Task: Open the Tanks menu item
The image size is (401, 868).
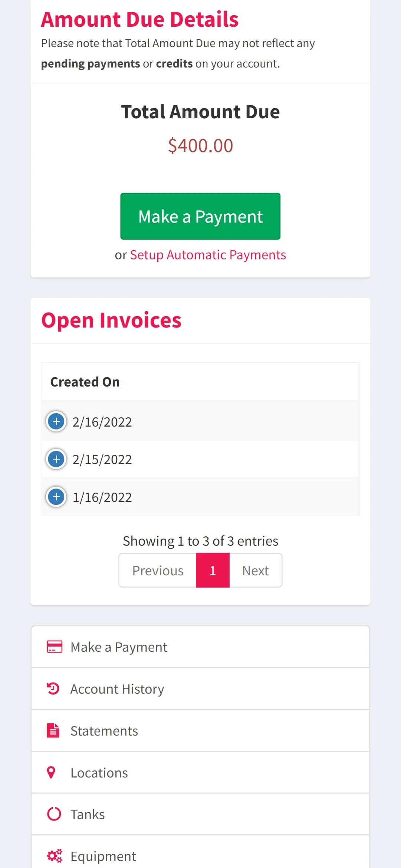Action: tap(88, 814)
